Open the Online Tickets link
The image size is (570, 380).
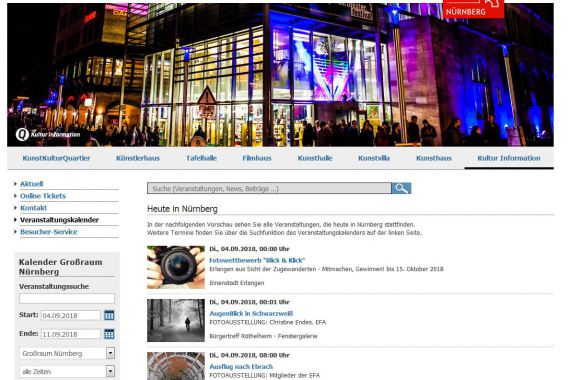pos(43,196)
